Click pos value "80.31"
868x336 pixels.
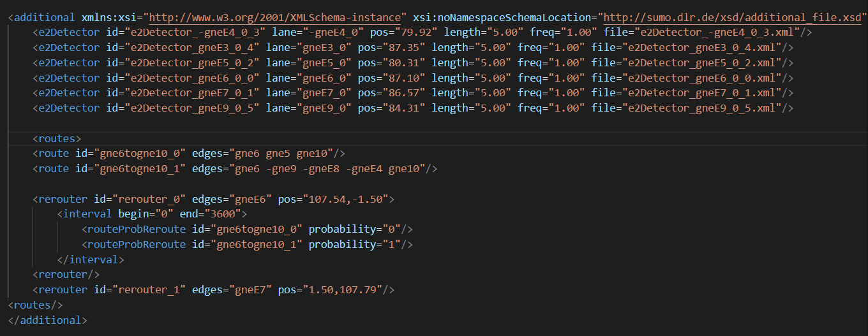405,62
